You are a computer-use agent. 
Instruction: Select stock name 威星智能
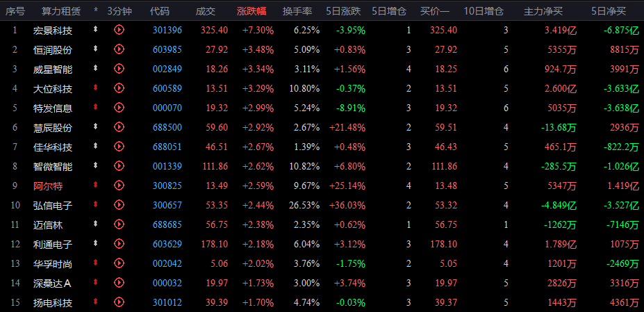(x=53, y=69)
